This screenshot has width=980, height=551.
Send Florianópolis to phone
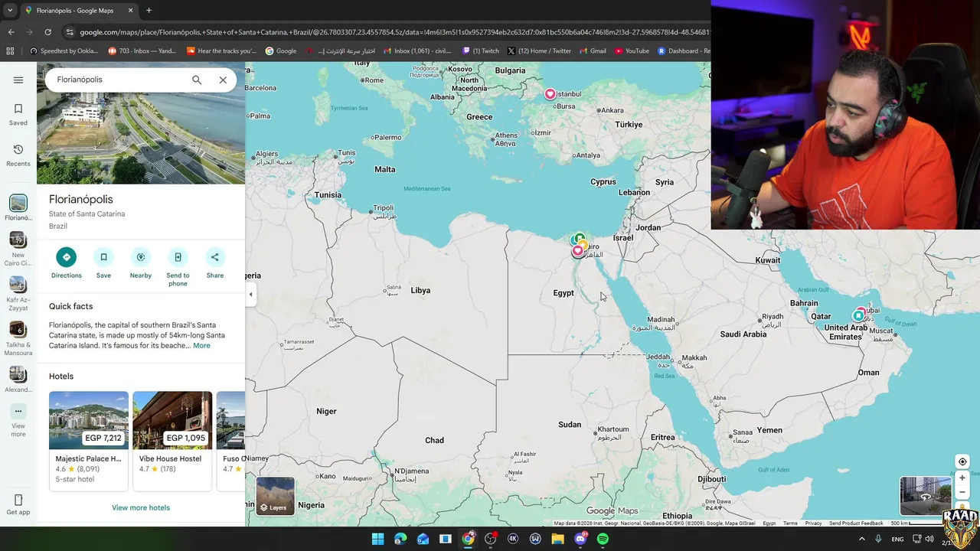(x=178, y=267)
